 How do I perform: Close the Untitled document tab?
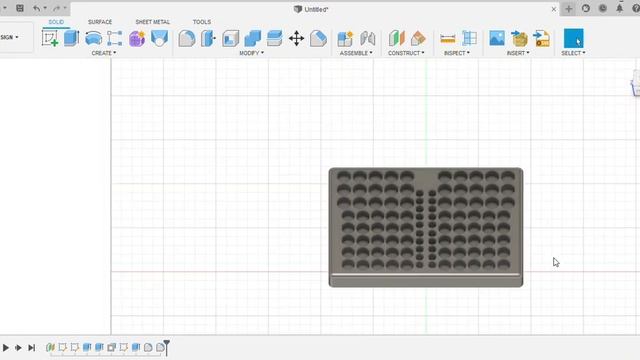(x=553, y=9)
